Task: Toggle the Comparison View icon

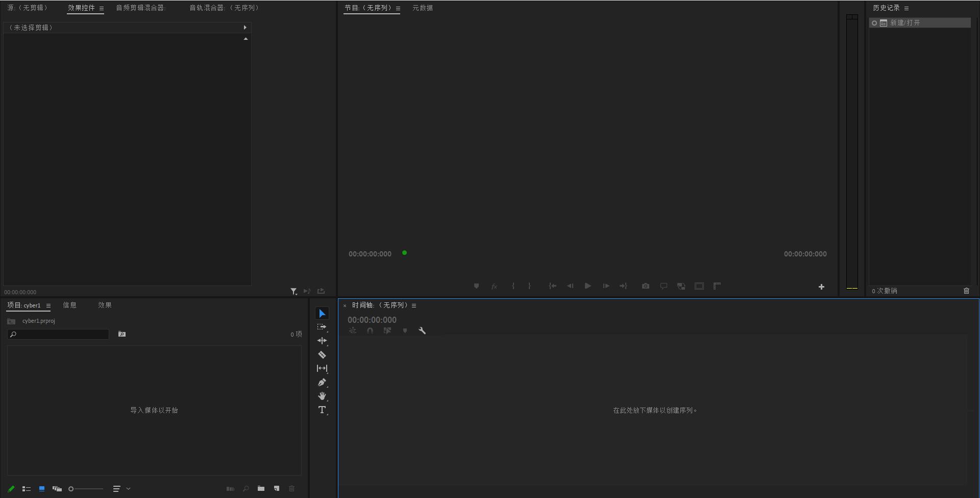Action: pos(681,286)
